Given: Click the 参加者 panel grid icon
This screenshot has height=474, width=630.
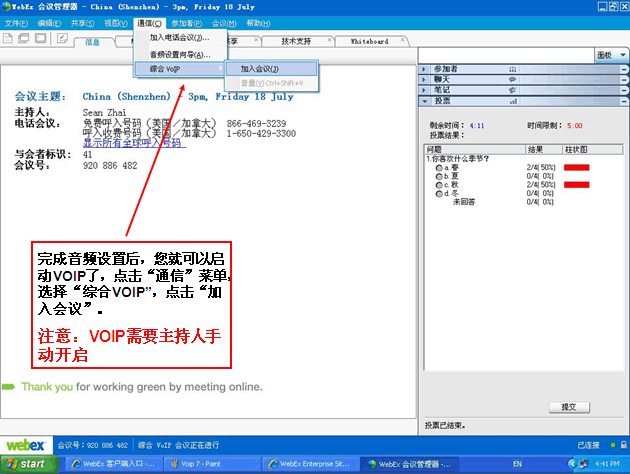Looking at the screenshot, I should (512, 69).
